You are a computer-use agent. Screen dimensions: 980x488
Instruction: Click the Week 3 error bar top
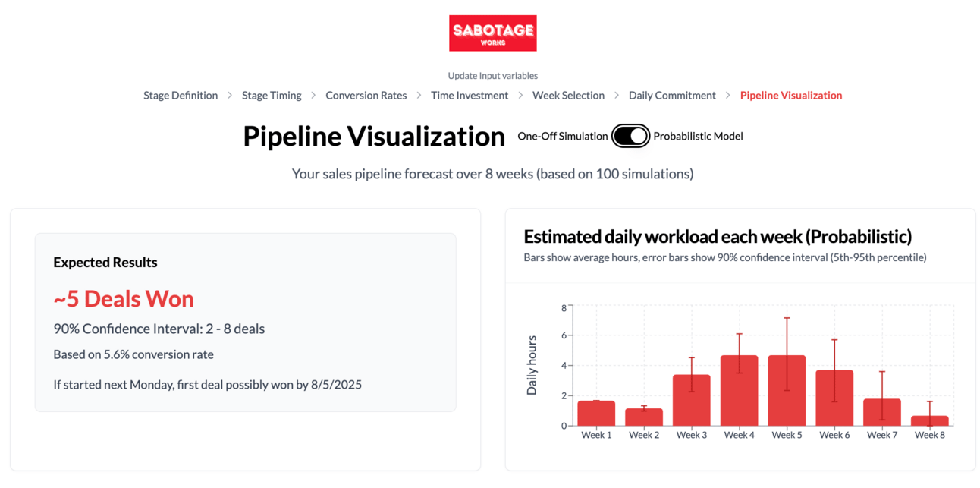coord(692,357)
